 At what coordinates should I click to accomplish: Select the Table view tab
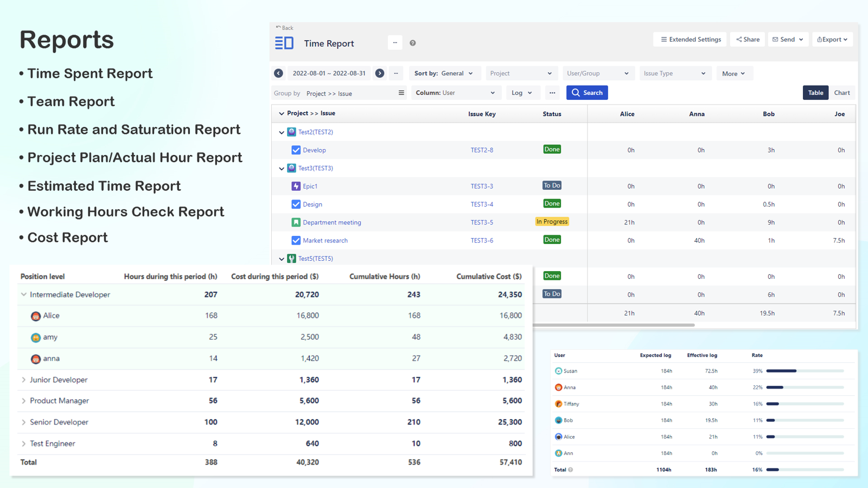click(x=815, y=93)
